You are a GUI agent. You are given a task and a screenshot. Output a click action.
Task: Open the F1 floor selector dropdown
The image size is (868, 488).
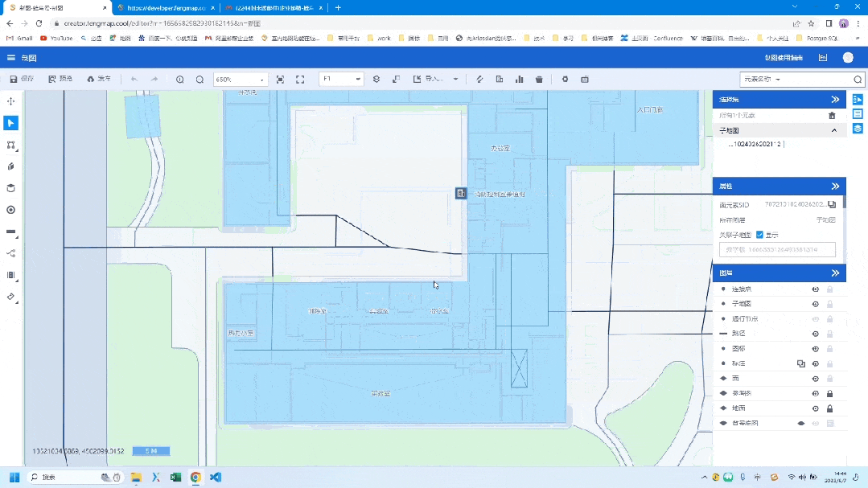pos(341,79)
